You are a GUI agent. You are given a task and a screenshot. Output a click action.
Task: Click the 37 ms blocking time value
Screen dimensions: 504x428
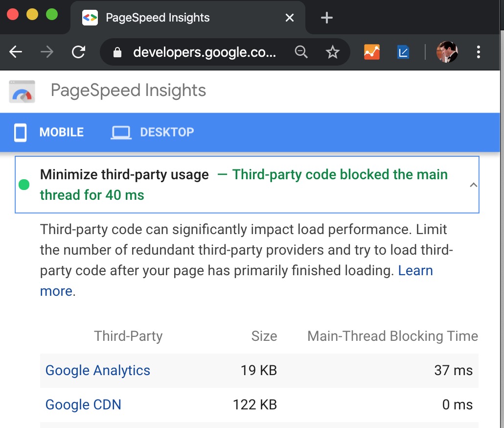pyautogui.click(x=454, y=370)
